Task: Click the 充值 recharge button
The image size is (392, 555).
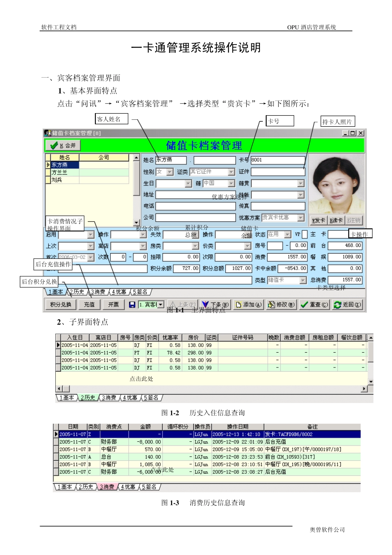Action: (x=89, y=305)
